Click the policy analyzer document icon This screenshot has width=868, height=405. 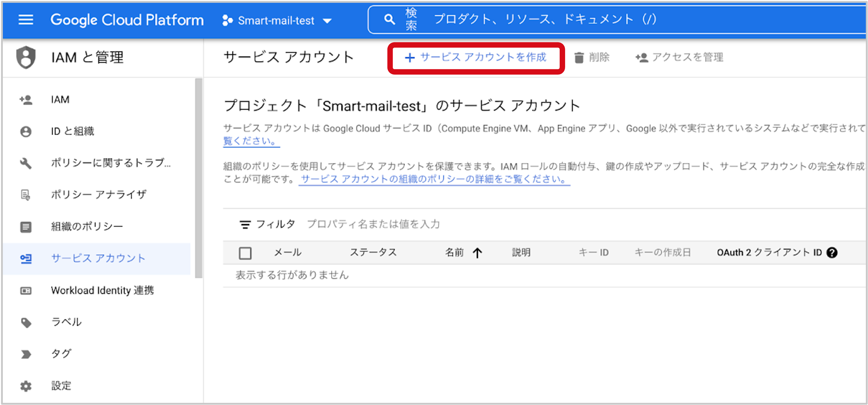(x=26, y=195)
